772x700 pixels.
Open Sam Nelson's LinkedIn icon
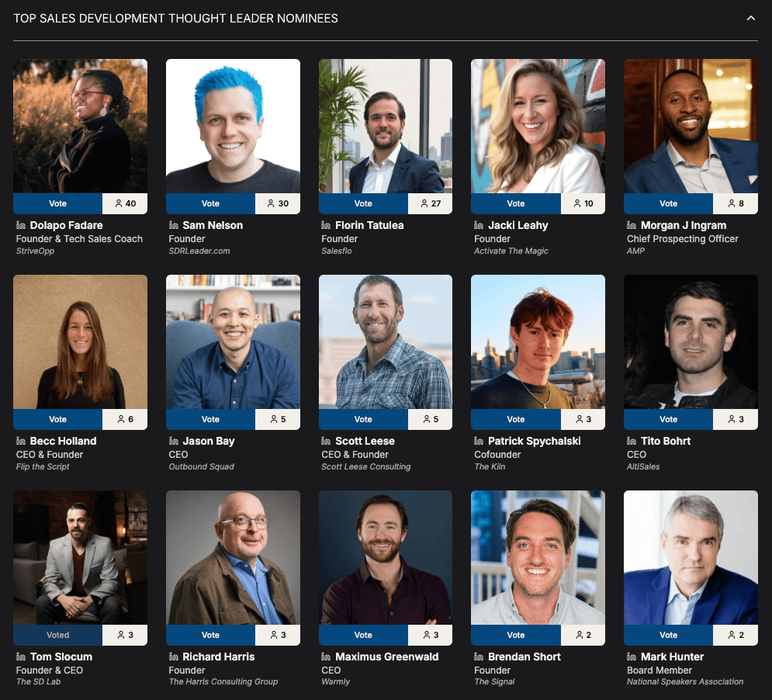point(173,225)
